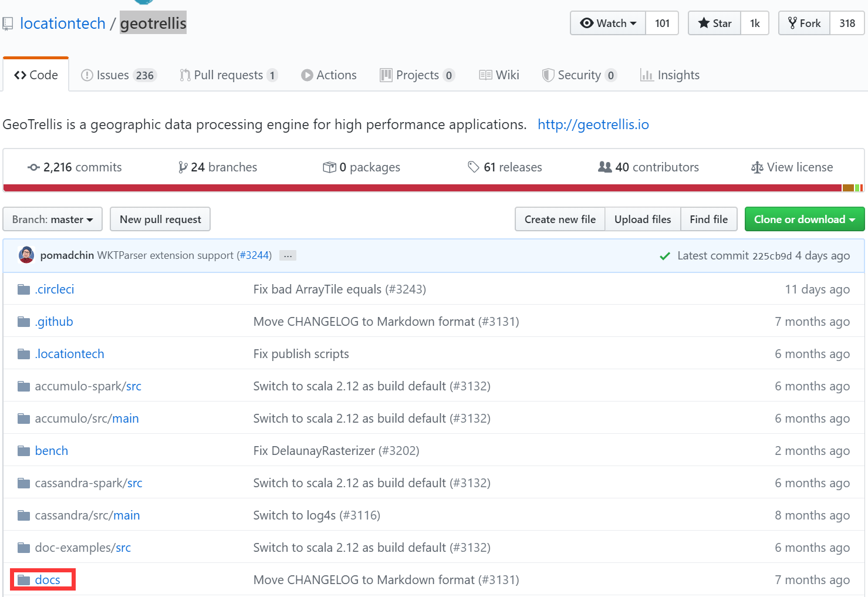Viewport: 868px width, 597px height.
Task: View the 101 watchers count
Action: tap(662, 23)
